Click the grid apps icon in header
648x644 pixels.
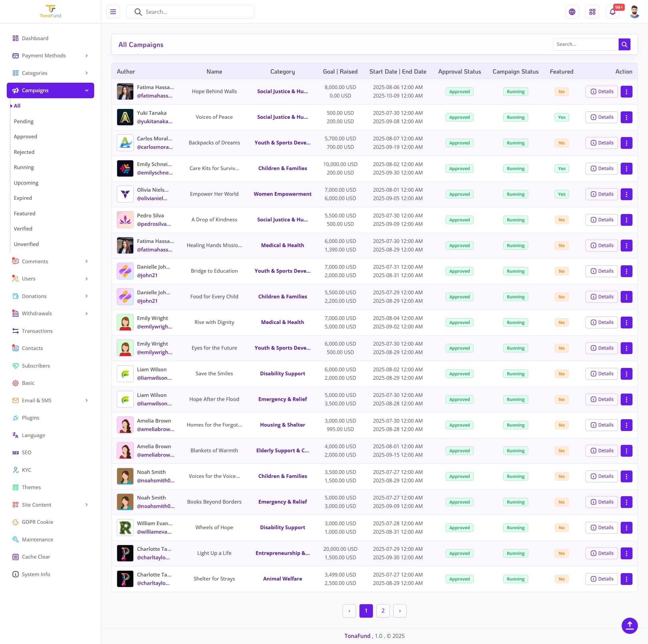tap(592, 12)
